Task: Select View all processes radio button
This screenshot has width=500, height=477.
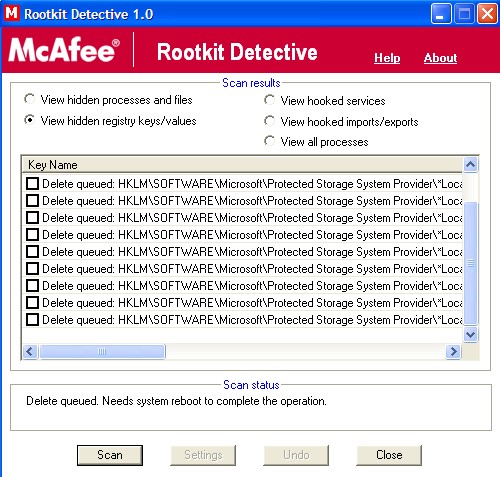Action: [269, 141]
